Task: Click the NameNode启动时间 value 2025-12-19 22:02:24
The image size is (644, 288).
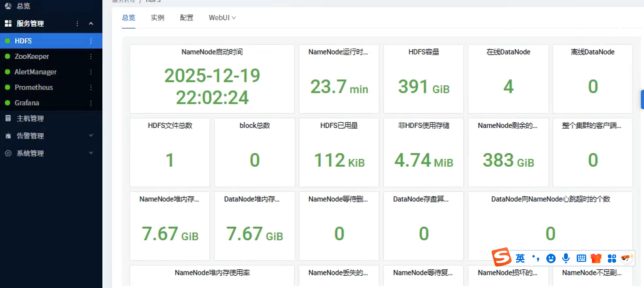Action: pyautogui.click(x=212, y=87)
